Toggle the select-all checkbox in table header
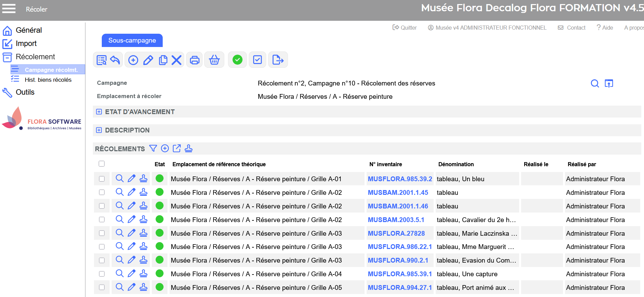The height and width of the screenshot is (297, 644). (101, 164)
